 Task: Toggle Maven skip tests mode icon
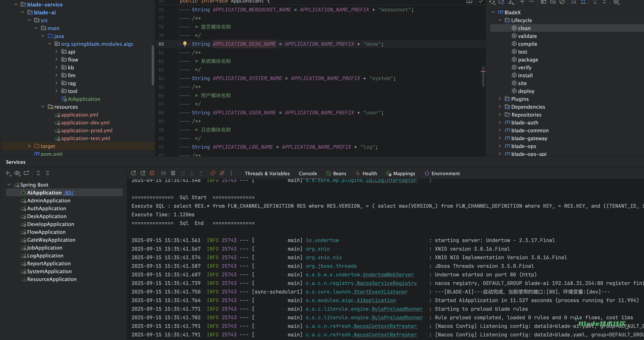[562, 2]
